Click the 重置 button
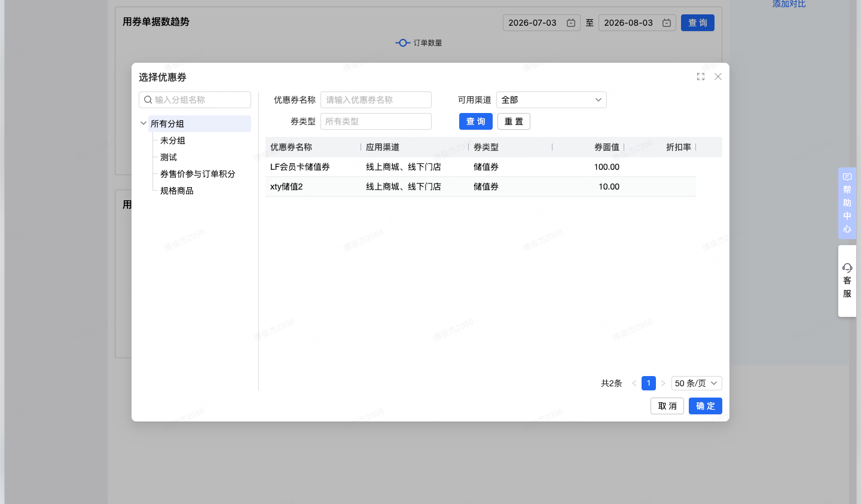 (514, 121)
